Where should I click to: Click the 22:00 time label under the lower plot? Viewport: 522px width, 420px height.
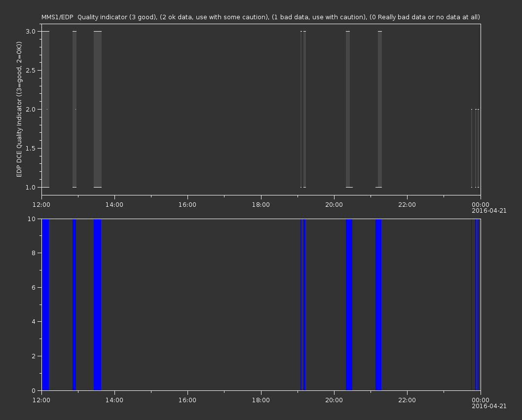tap(407, 400)
